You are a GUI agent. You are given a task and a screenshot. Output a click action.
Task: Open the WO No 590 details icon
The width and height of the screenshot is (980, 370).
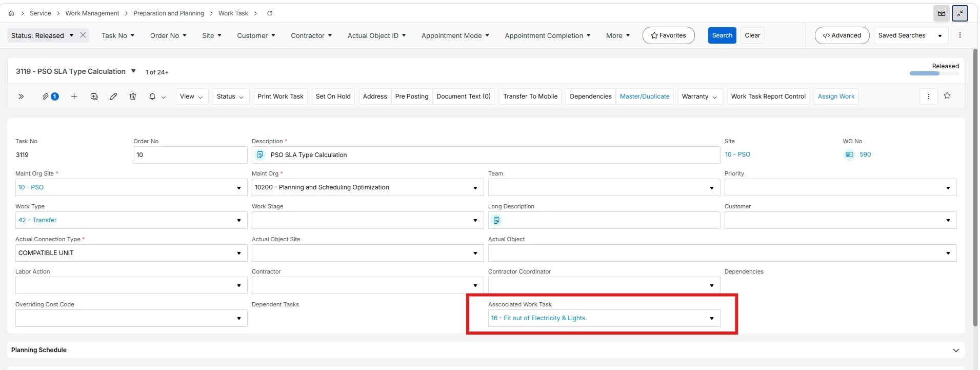pyautogui.click(x=850, y=154)
